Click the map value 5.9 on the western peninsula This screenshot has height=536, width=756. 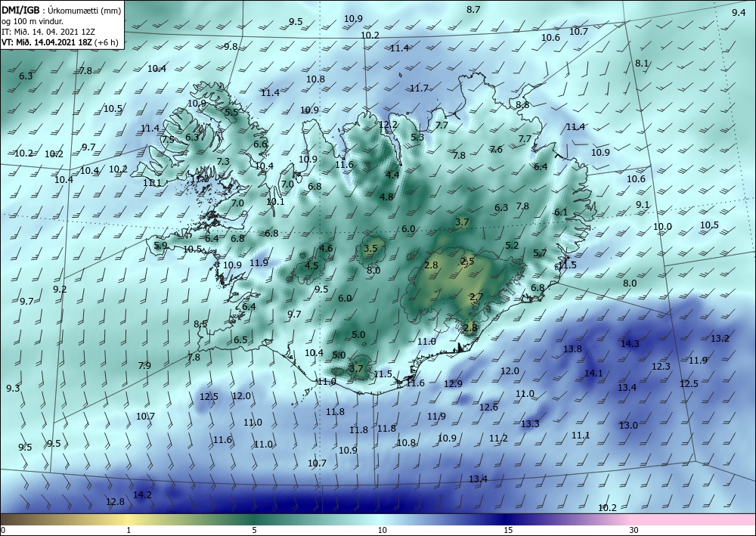point(160,246)
